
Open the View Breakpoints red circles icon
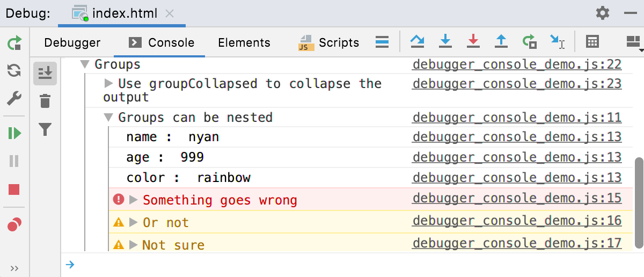14,224
